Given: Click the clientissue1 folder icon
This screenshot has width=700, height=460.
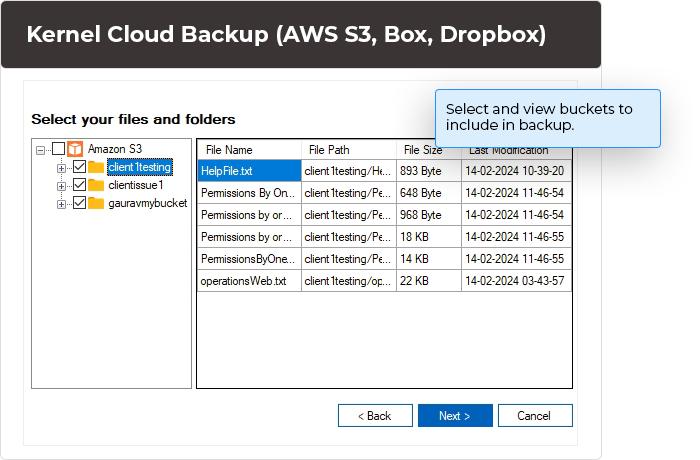Looking at the screenshot, I should 96,185.
